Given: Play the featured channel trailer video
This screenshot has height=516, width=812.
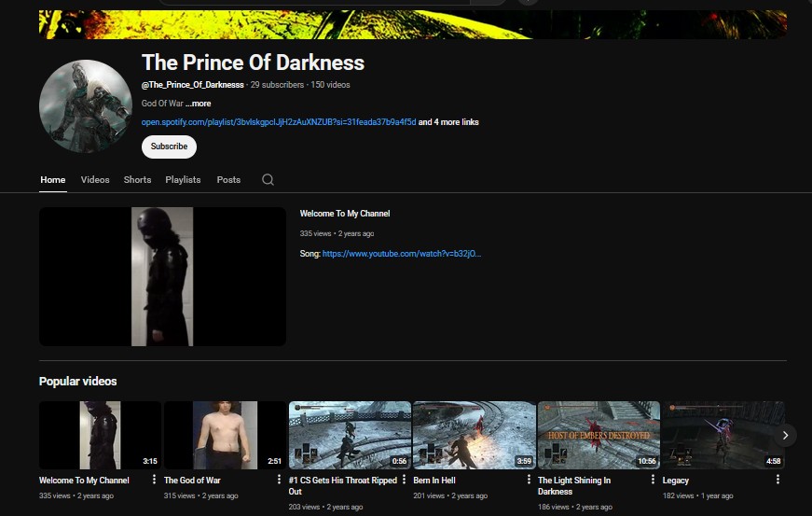Looking at the screenshot, I should click(162, 276).
